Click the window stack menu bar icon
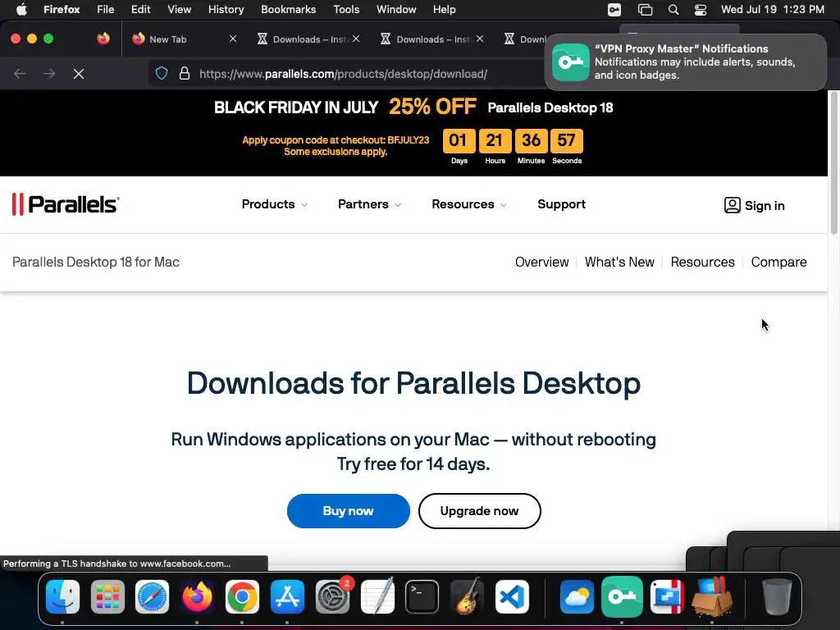840x630 pixels. (645, 10)
